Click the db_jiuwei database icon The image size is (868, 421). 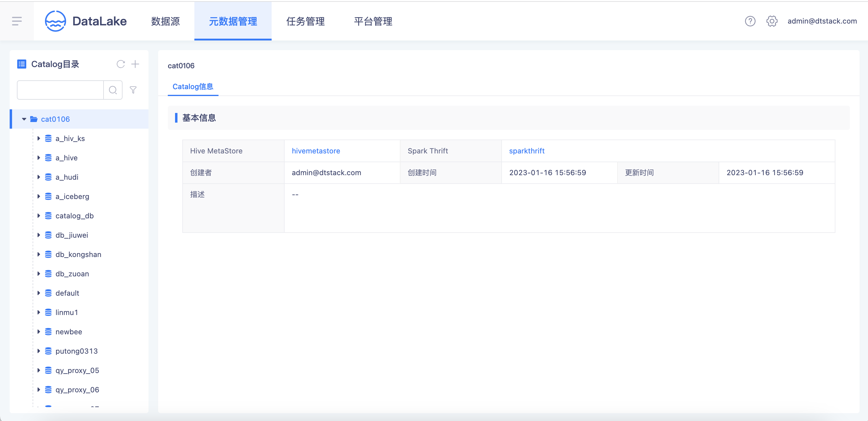[x=48, y=235]
